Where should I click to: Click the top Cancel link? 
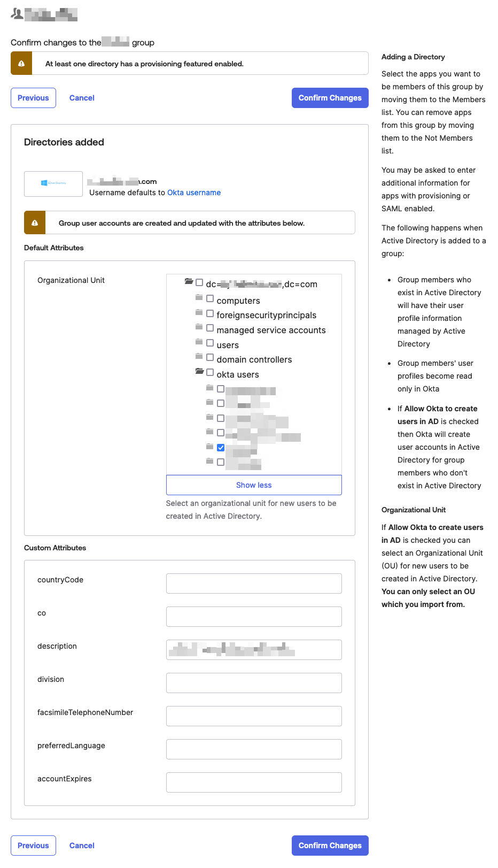click(x=82, y=98)
